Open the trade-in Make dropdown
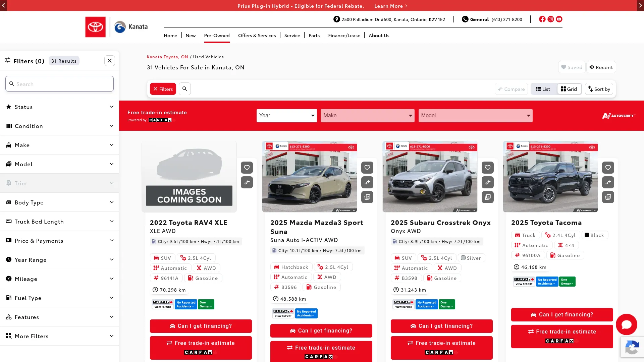The image size is (644, 362). [367, 116]
